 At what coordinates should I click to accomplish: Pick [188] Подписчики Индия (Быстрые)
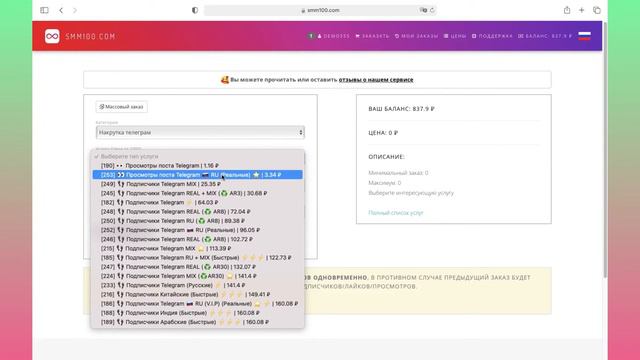(x=198, y=313)
